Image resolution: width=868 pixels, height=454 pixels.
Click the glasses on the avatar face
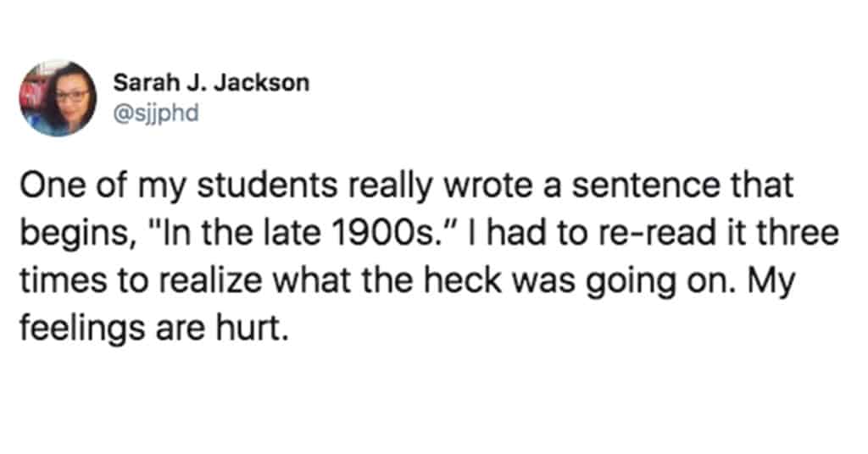71,95
